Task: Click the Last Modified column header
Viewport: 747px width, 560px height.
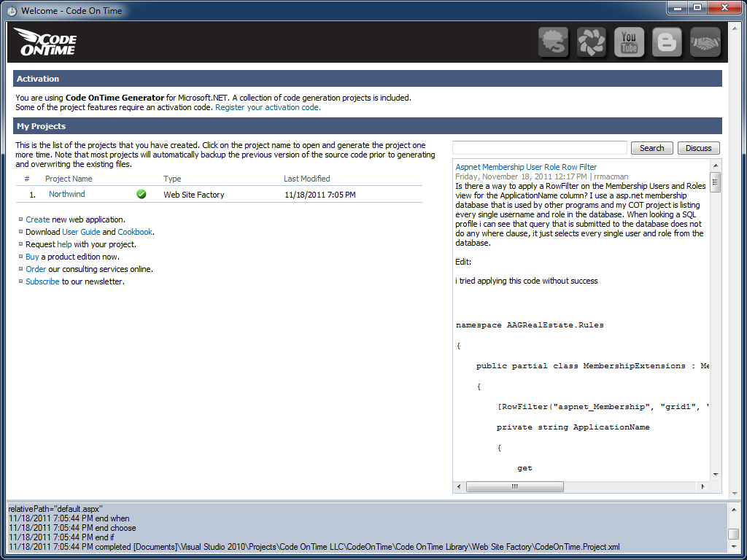Action: (x=307, y=179)
